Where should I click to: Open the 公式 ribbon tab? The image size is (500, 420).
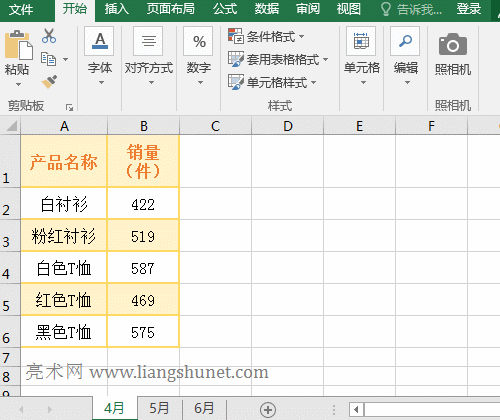[x=225, y=9]
